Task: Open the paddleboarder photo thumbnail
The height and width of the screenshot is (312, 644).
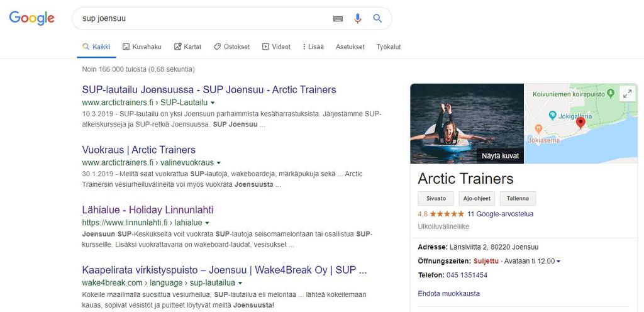Action: click(x=467, y=123)
